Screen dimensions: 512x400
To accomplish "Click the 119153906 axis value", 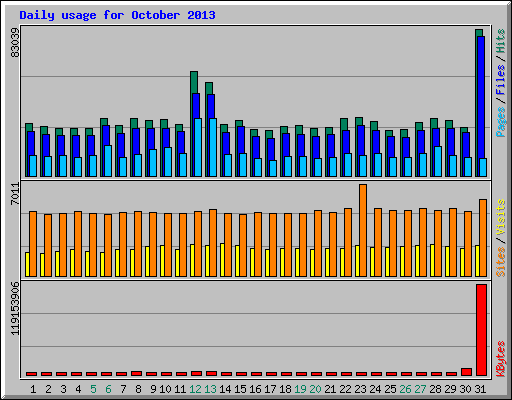I will (x=15, y=308).
